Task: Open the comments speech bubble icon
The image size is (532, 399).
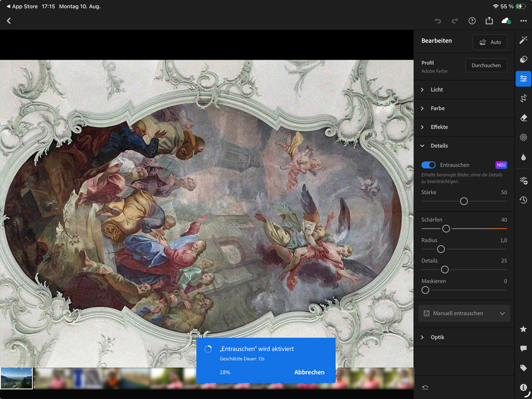Action: point(523,348)
